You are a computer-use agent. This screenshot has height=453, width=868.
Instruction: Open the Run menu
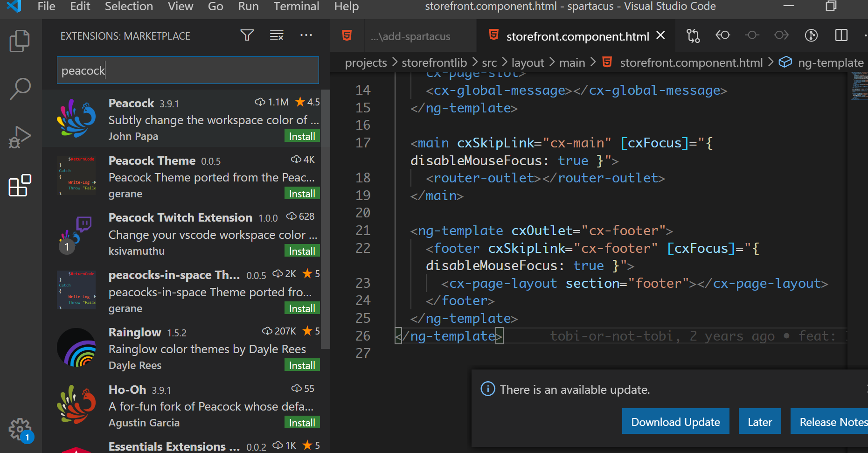point(248,7)
